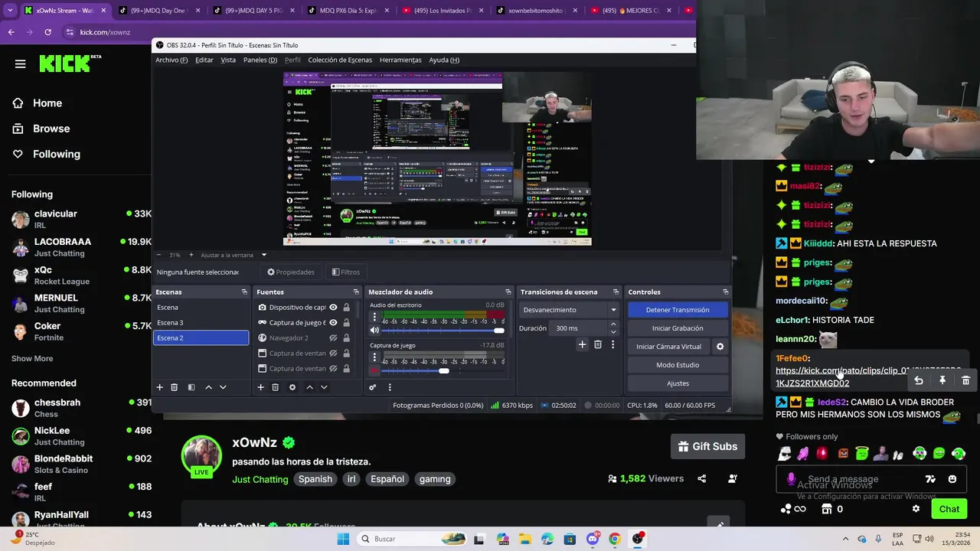This screenshot has width=980, height=551.
Task: Click Iniciar Grabación button
Action: click(x=678, y=328)
